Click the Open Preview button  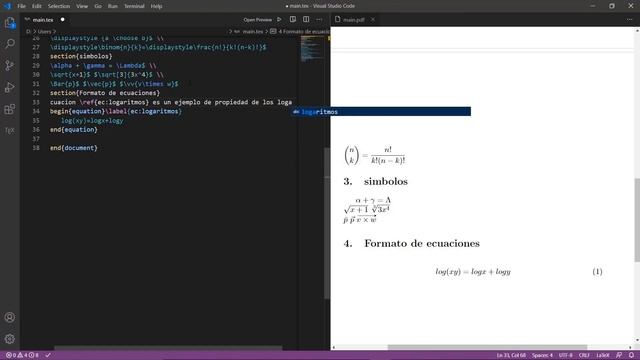pos(258,20)
